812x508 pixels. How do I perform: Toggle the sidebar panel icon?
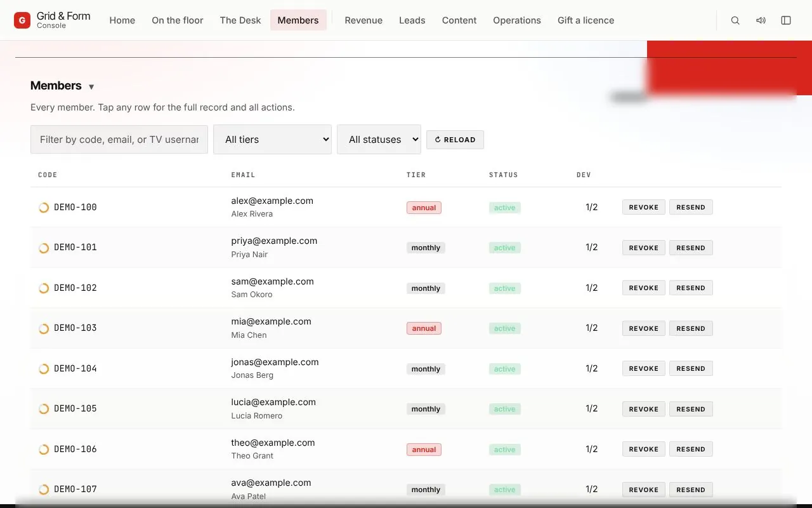point(786,20)
